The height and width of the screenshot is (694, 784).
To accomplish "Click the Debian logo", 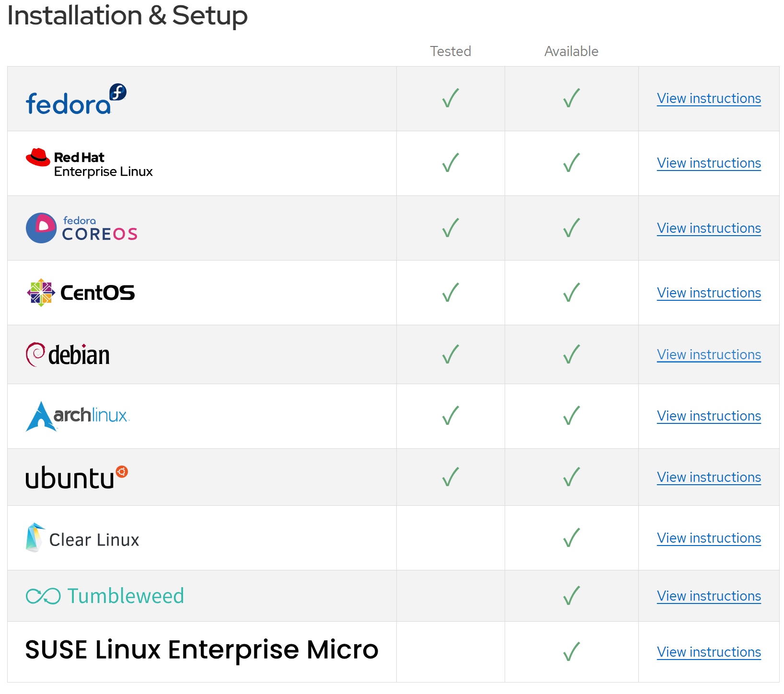I will point(68,355).
